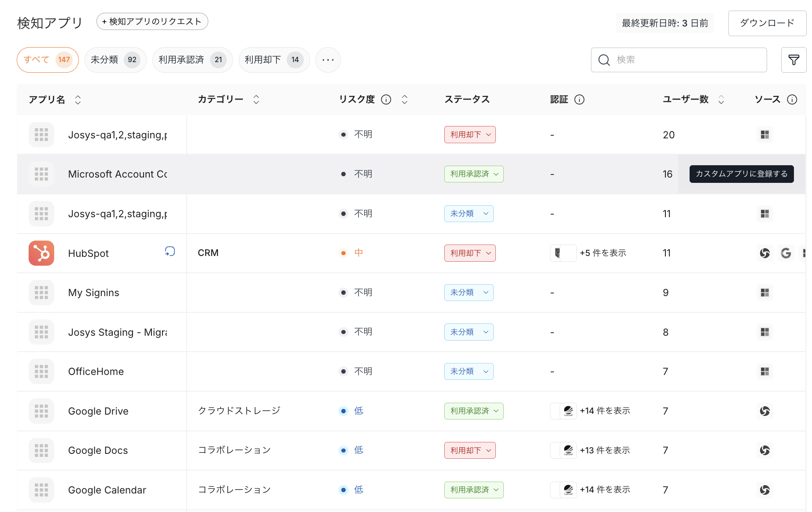Click the 検知アプリのリクエスト button
This screenshot has height=512, width=812.
(x=152, y=22)
